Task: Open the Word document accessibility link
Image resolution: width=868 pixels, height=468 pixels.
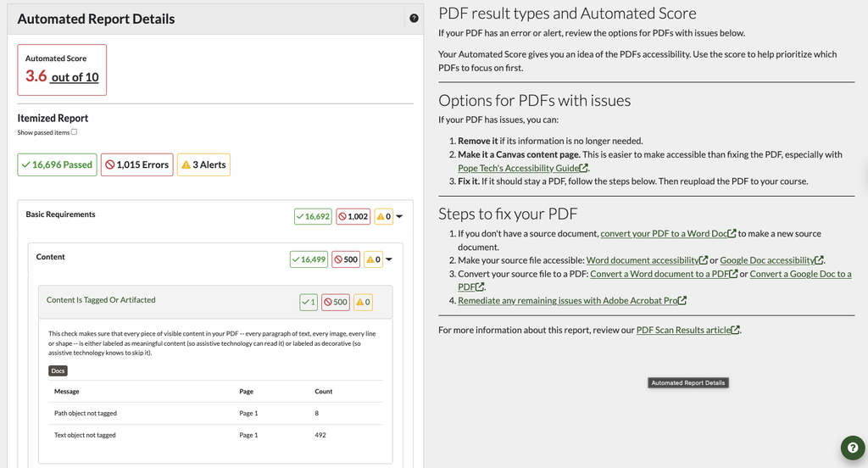Action: [x=647, y=259]
